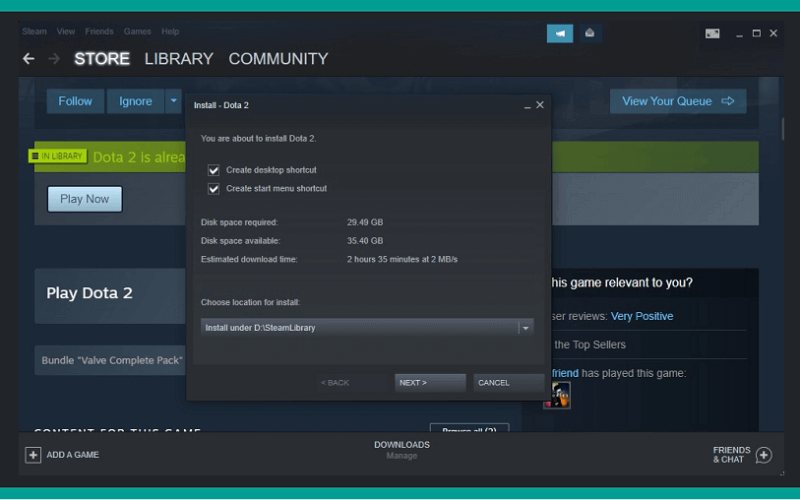
Task: Open DOWNLOADS Manage at the bottom
Action: click(402, 449)
